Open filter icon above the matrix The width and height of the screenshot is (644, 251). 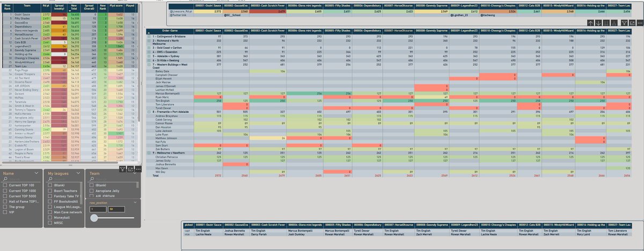pos(624,23)
